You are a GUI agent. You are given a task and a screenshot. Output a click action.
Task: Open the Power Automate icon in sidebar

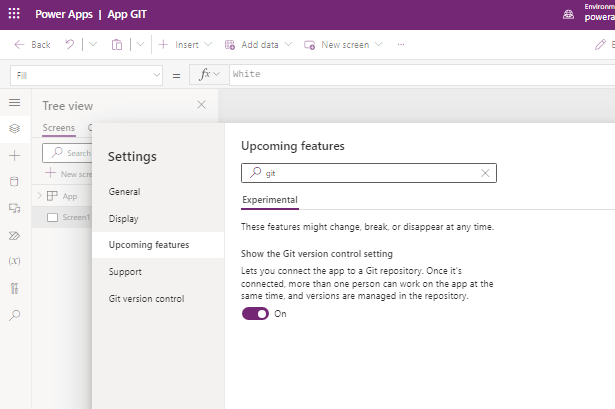point(15,236)
